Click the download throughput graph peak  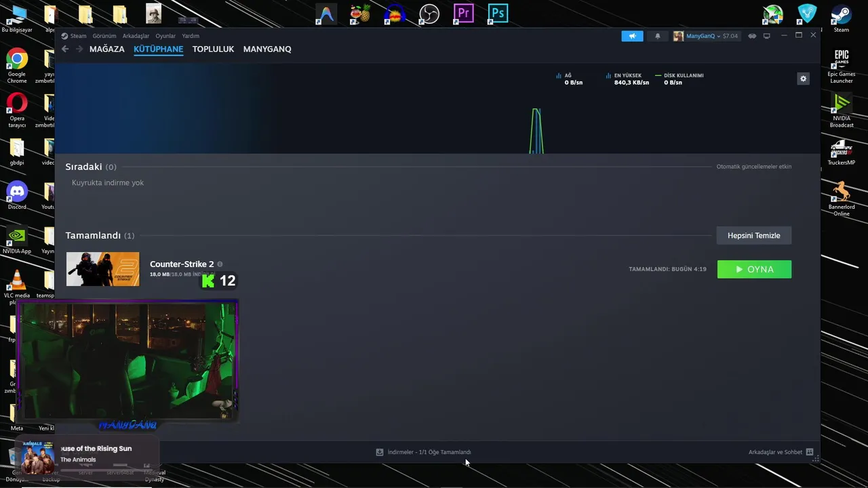click(536, 130)
